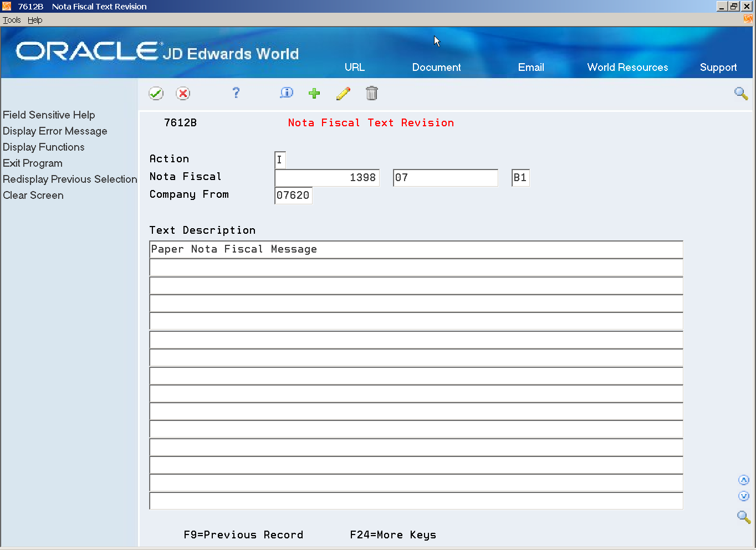Click the Text Description label

coord(202,230)
